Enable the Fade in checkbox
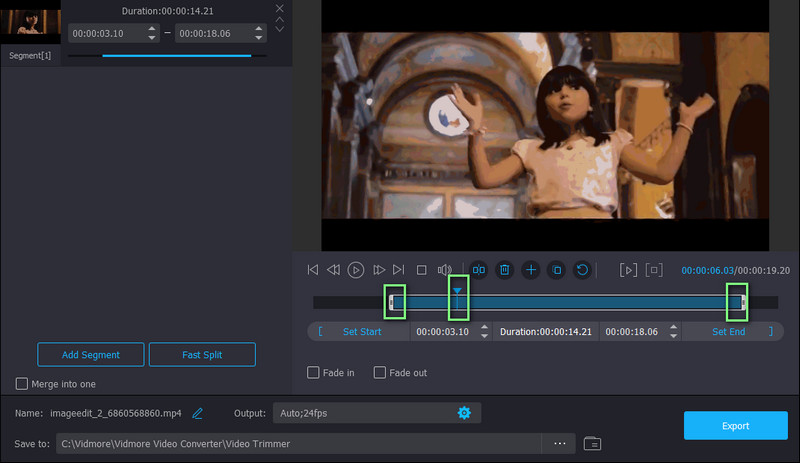Viewport: 800px width, 463px height. tap(314, 373)
